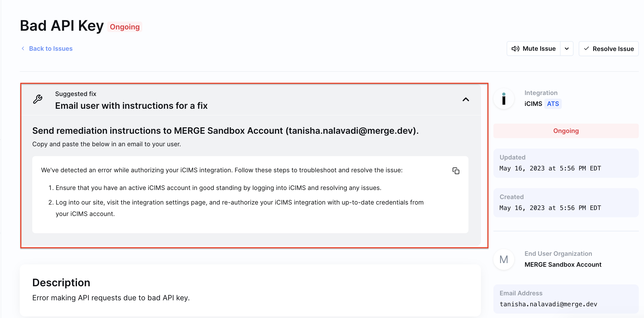Viewport: 644px width, 318px height.
Task: Click the Ongoing status bar in sidebar
Action: (x=566, y=131)
